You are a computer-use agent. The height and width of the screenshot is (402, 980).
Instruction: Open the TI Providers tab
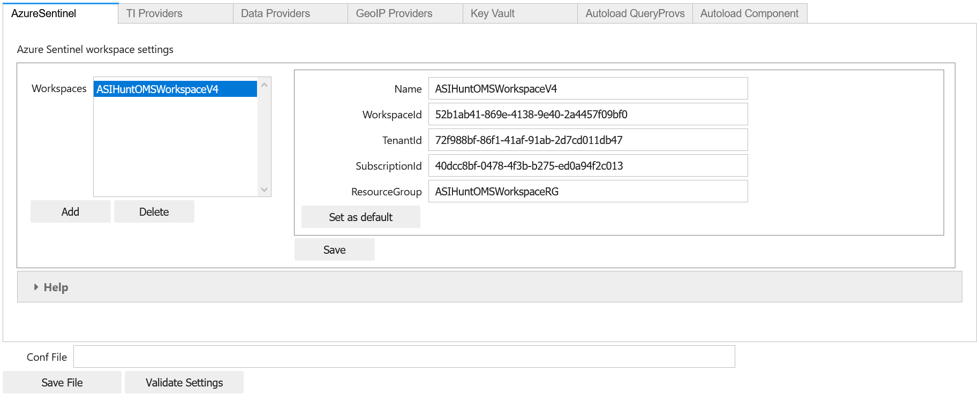click(176, 13)
